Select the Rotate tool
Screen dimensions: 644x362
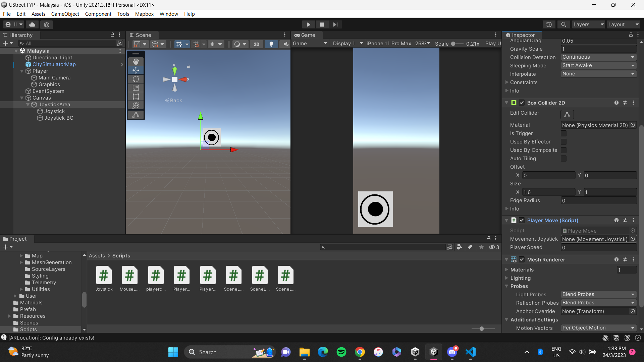136,79
